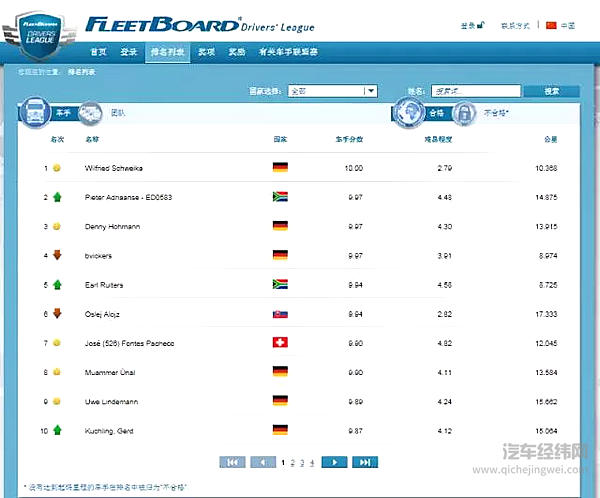Click the FleetBoard Drivers' League title logo

coord(200,25)
